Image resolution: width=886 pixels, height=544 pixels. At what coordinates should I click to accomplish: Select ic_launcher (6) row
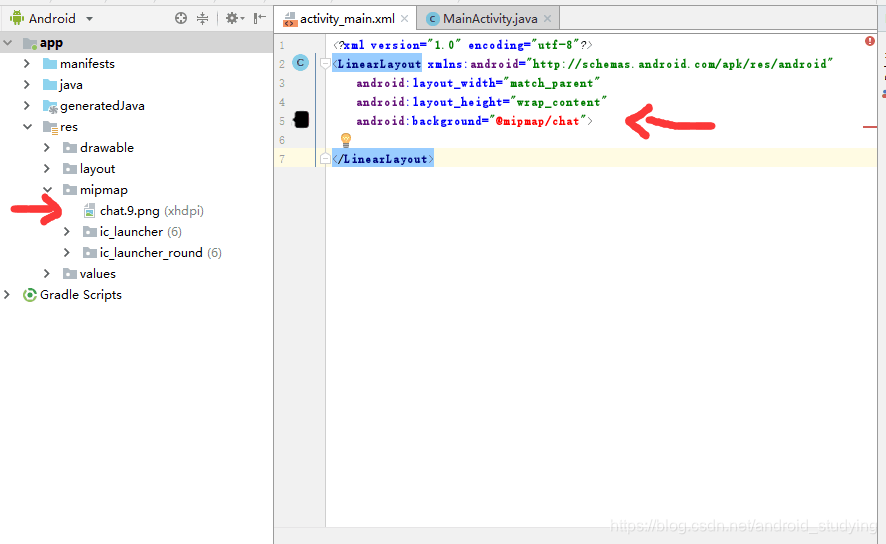(x=136, y=232)
